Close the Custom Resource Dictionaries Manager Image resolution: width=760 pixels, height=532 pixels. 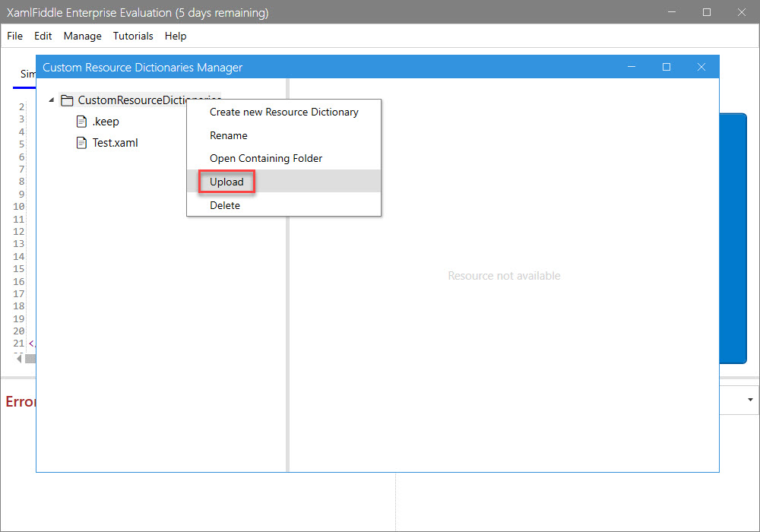point(701,67)
